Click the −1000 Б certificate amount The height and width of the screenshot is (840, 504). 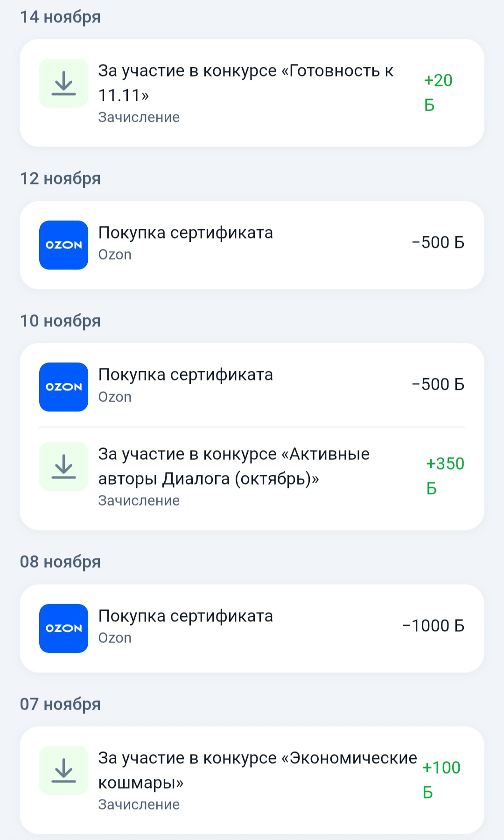(x=433, y=626)
